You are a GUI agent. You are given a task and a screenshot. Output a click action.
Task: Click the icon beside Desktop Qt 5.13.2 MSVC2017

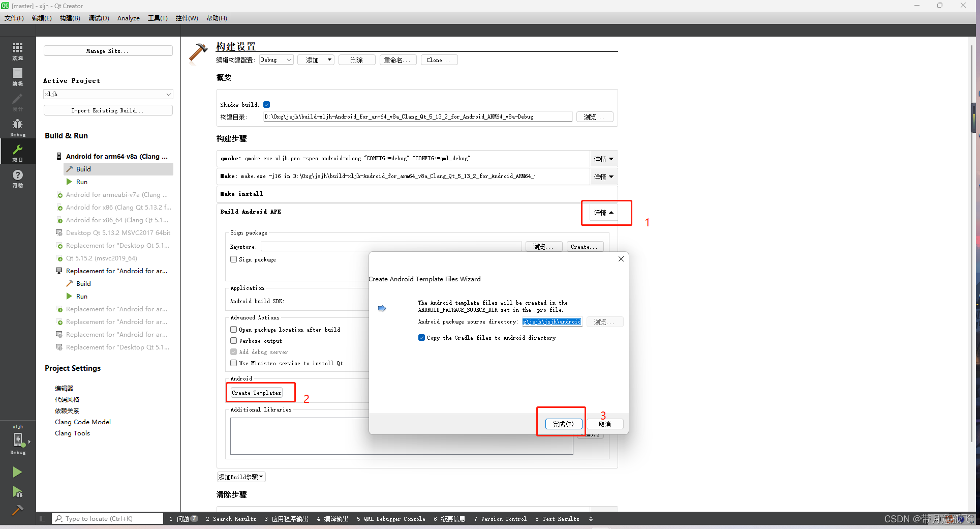coord(59,232)
